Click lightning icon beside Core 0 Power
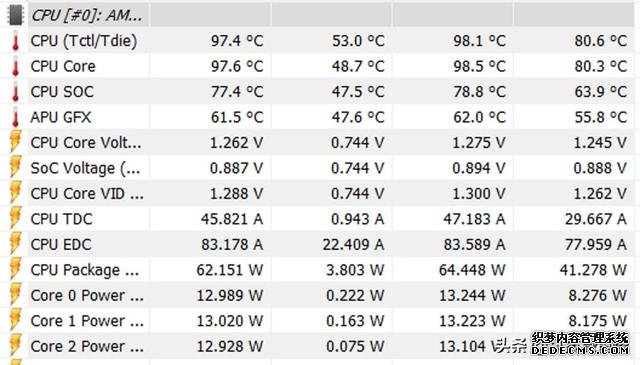 click(16, 296)
